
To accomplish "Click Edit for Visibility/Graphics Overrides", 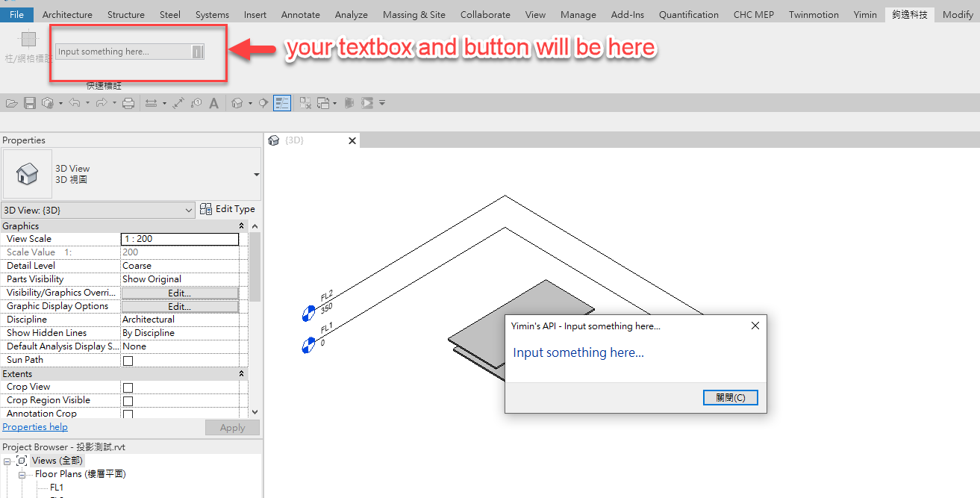I will [180, 293].
